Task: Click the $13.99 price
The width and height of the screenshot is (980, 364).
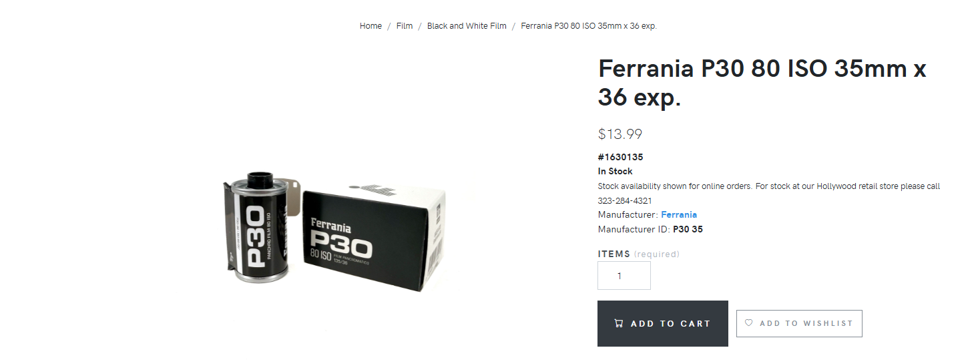Action: click(x=620, y=134)
